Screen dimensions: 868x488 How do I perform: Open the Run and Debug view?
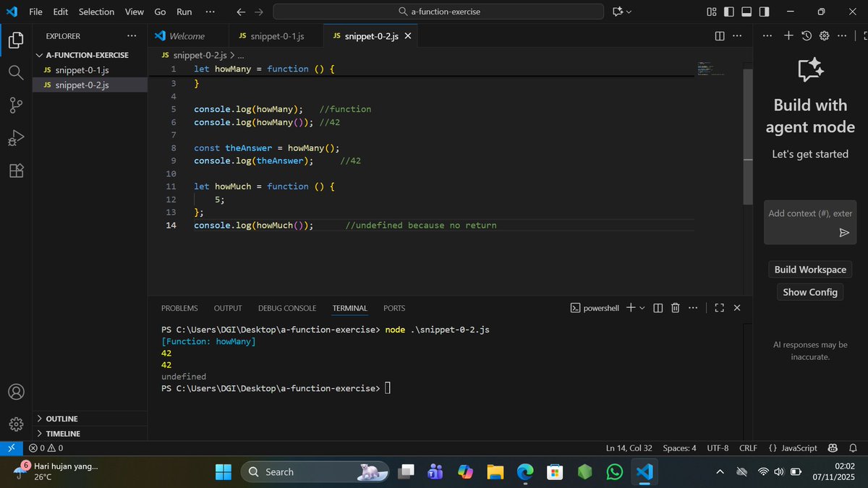(x=15, y=137)
